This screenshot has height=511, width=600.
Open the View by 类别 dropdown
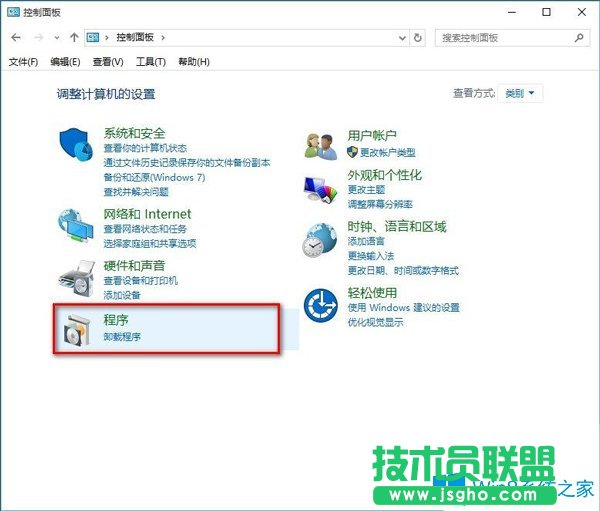pos(519,93)
